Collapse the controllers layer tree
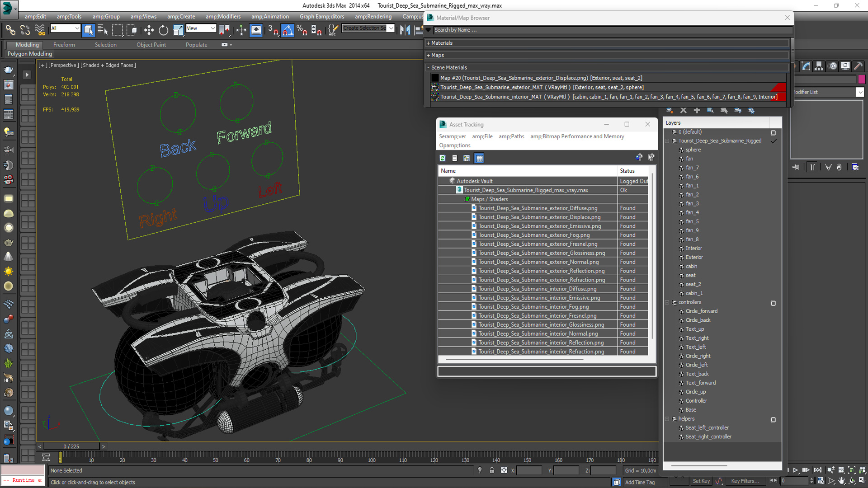The image size is (868, 488). pyautogui.click(x=667, y=302)
